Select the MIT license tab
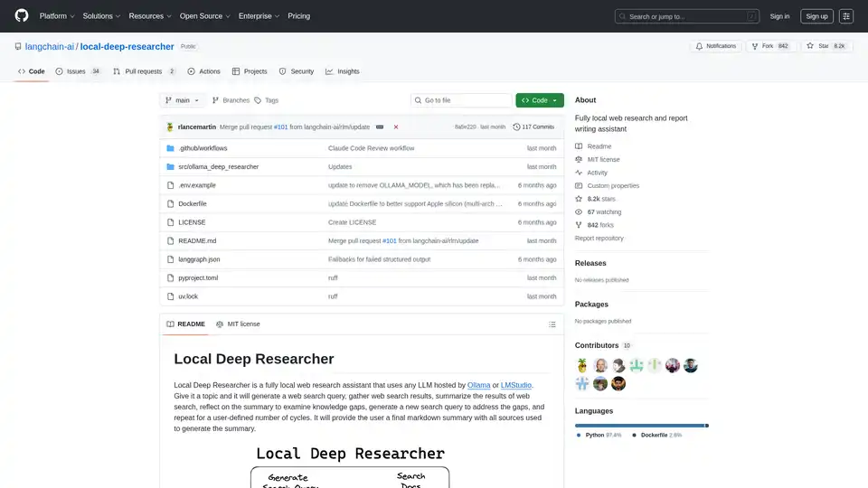This screenshot has width=868, height=488. click(x=238, y=324)
